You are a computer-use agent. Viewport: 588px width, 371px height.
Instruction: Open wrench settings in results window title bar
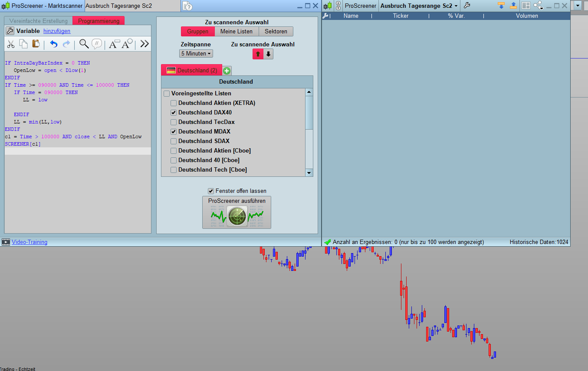pos(466,6)
